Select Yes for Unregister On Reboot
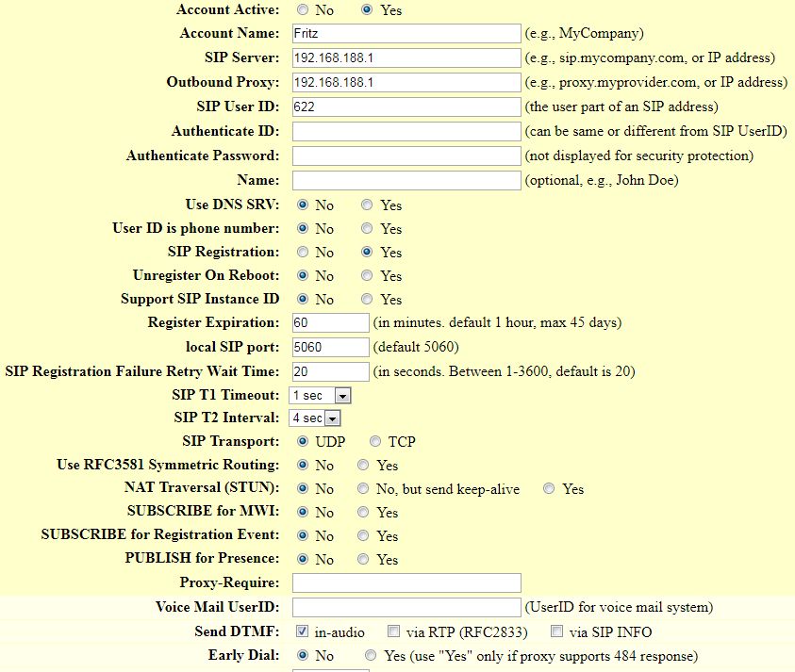795x672 pixels. [368, 276]
